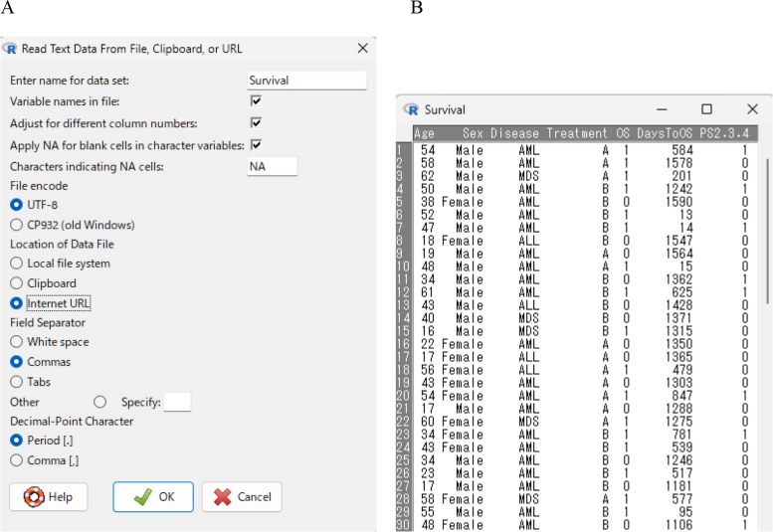This screenshot has height=532, width=773.
Task: Click the DaysToOS value 1106
Action: 679,525
